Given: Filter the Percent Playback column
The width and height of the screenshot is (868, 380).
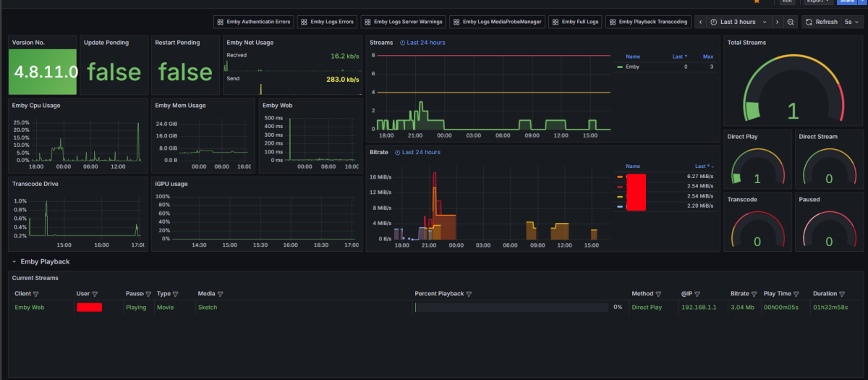Looking at the screenshot, I should [469, 294].
